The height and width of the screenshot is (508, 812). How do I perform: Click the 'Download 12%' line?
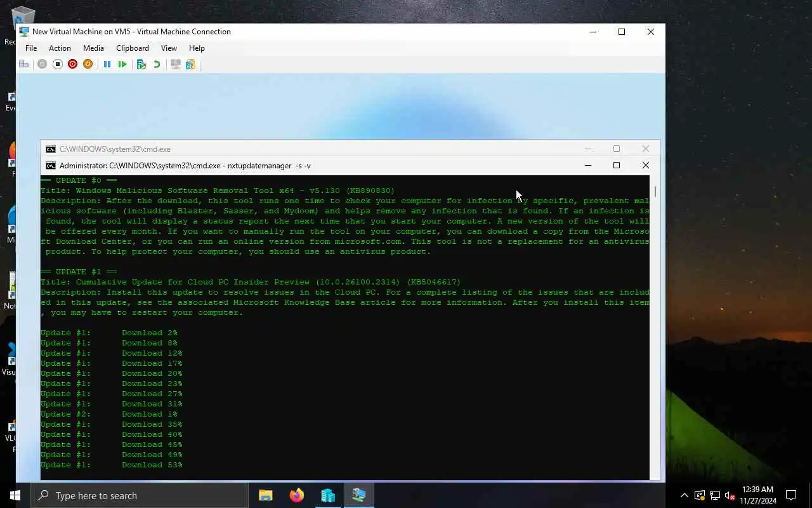click(112, 353)
